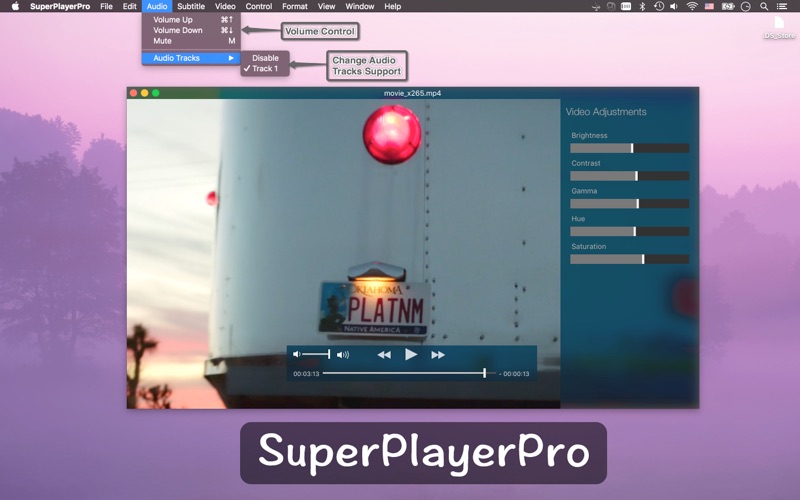Open the Help menu
The image size is (800, 500).
coord(392,6)
